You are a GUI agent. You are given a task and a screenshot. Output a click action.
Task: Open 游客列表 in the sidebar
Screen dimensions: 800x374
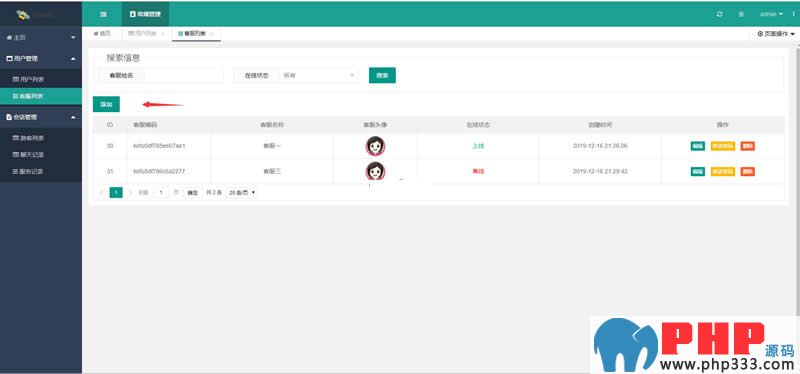(41, 138)
